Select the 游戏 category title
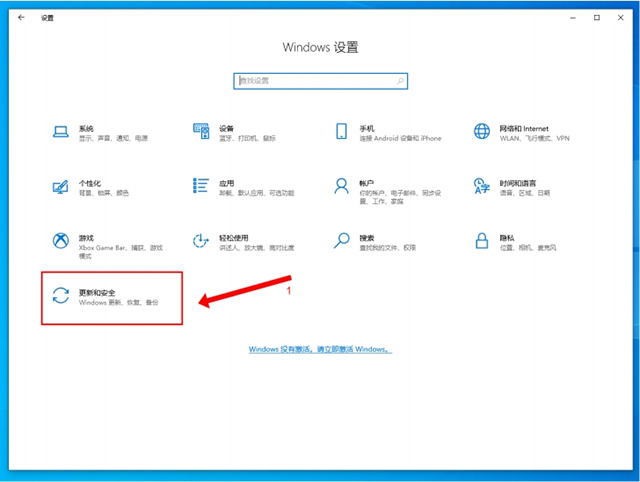This screenshot has height=482, width=640. [86, 238]
